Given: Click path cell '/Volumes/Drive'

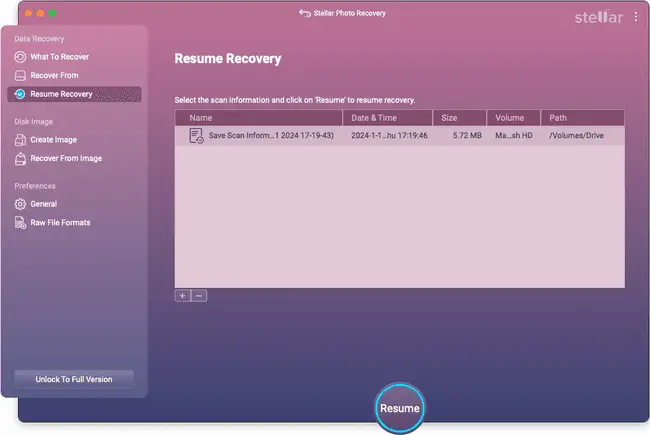Looking at the screenshot, I should point(576,136).
